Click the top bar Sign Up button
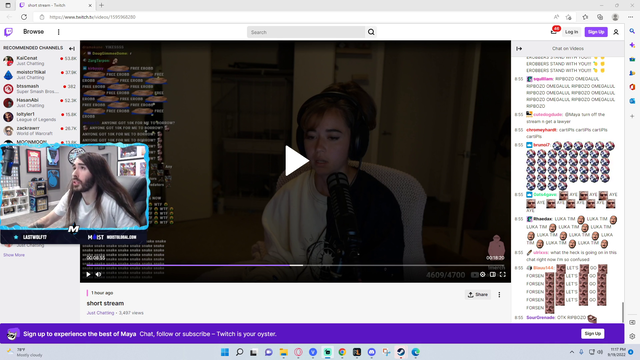The image size is (640, 360). coord(596,32)
